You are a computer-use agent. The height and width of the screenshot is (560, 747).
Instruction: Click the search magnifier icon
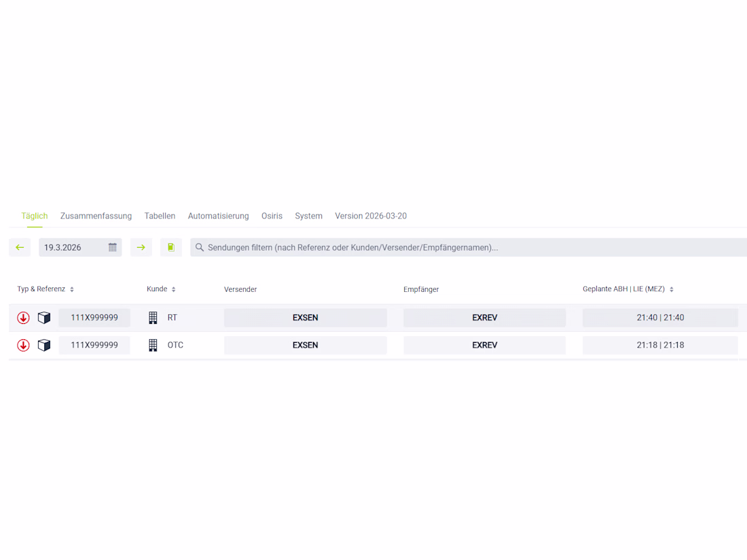point(200,247)
